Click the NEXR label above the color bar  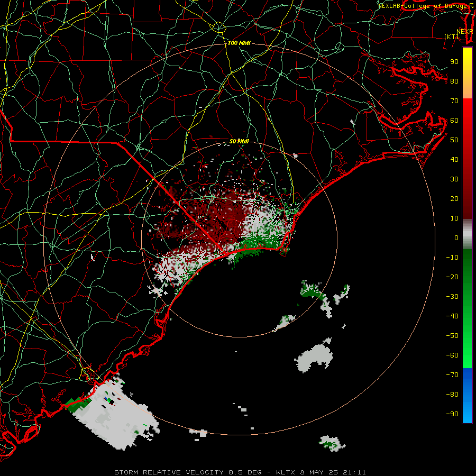[x=464, y=32]
